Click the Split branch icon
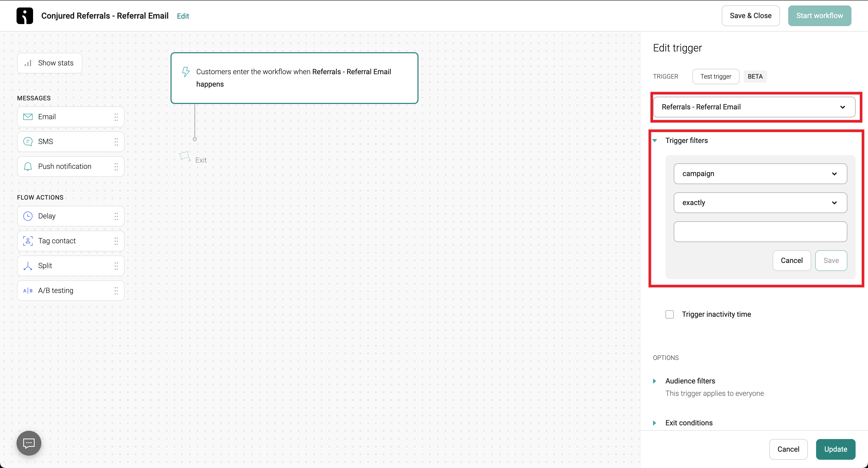Screen dimensions: 868x468 click(28, 266)
